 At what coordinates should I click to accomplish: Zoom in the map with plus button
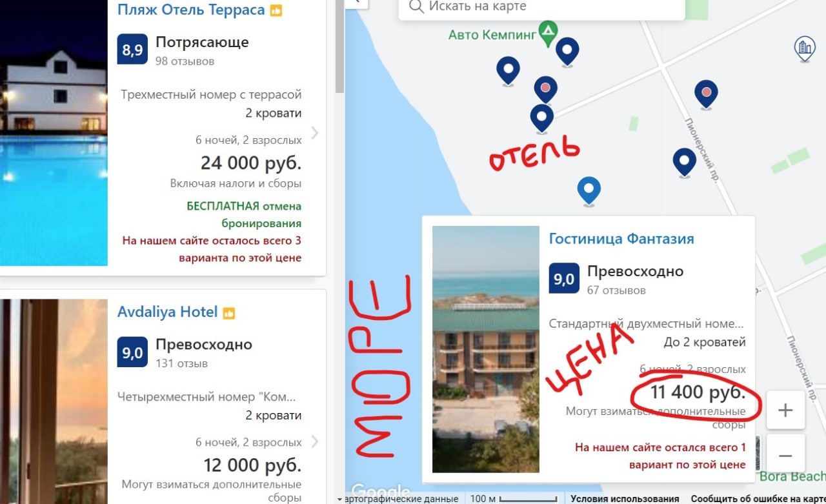coord(785,410)
